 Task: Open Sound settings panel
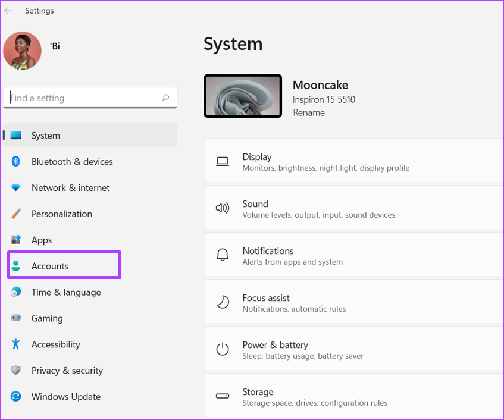[353, 209]
